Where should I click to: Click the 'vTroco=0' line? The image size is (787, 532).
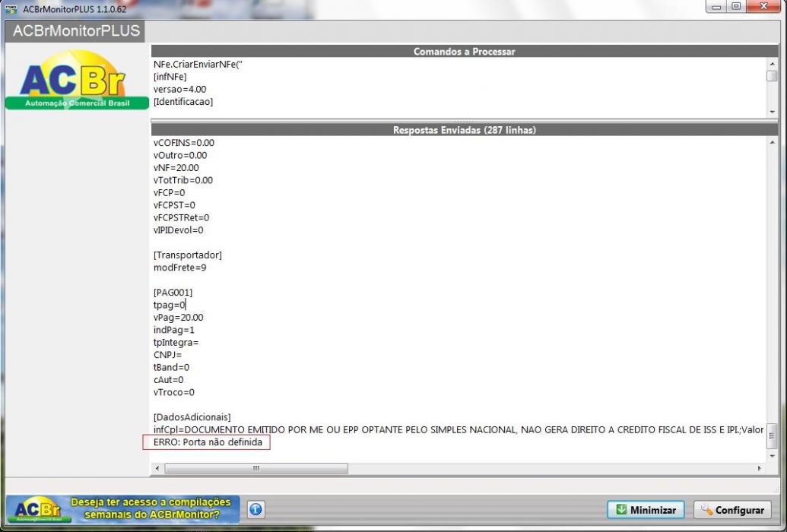pyautogui.click(x=173, y=392)
